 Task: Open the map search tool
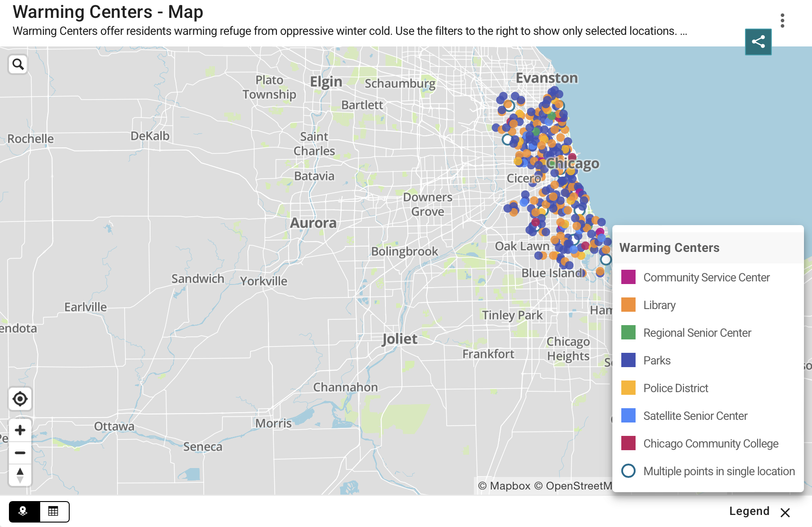tap(18, 64)
